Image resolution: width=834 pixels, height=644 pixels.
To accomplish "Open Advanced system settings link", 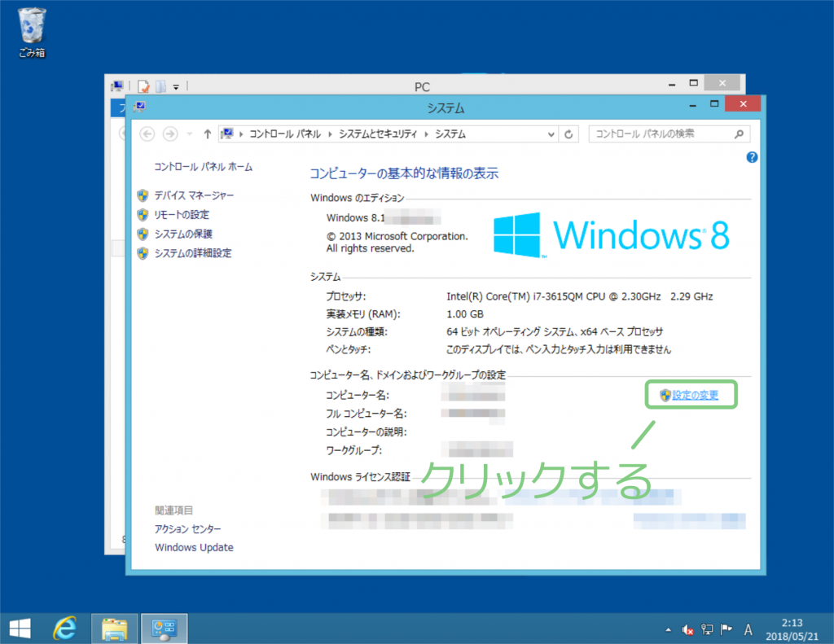I will click(192, 253).
